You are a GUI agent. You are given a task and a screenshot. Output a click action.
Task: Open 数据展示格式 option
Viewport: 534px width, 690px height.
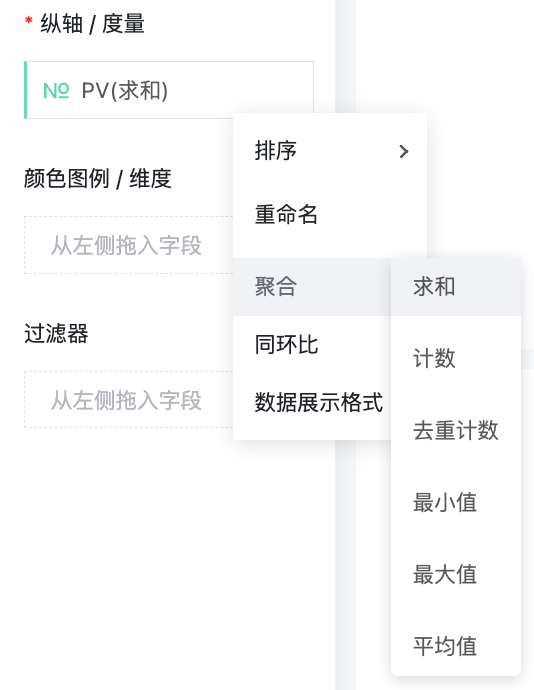point(312,402)
